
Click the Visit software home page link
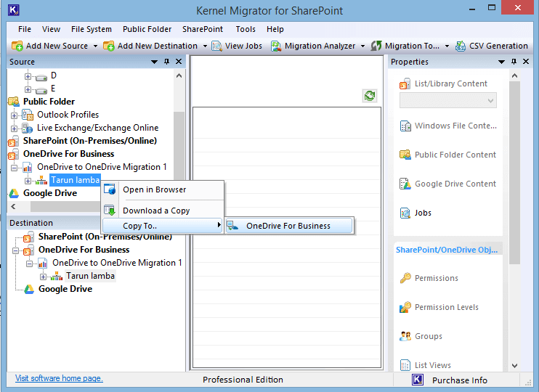(x=59, y=378)
